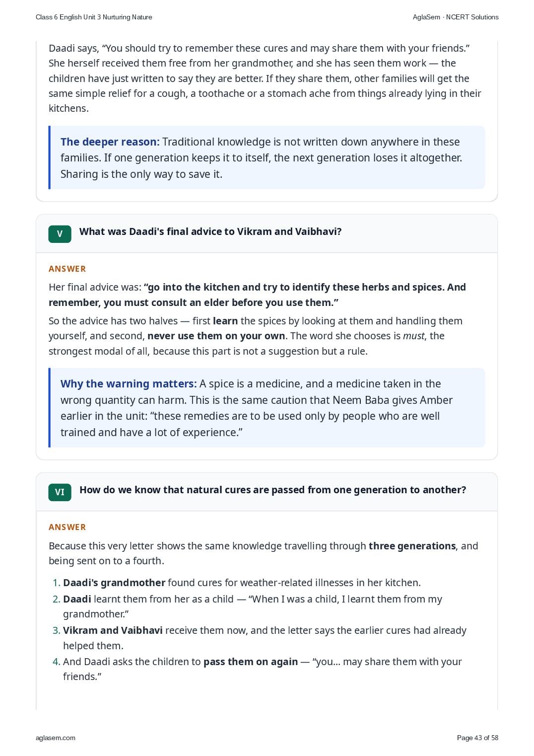Click the AglaSem · NCERT Solutions header text
The image size is (534, 756).
(x=456, y=17)
